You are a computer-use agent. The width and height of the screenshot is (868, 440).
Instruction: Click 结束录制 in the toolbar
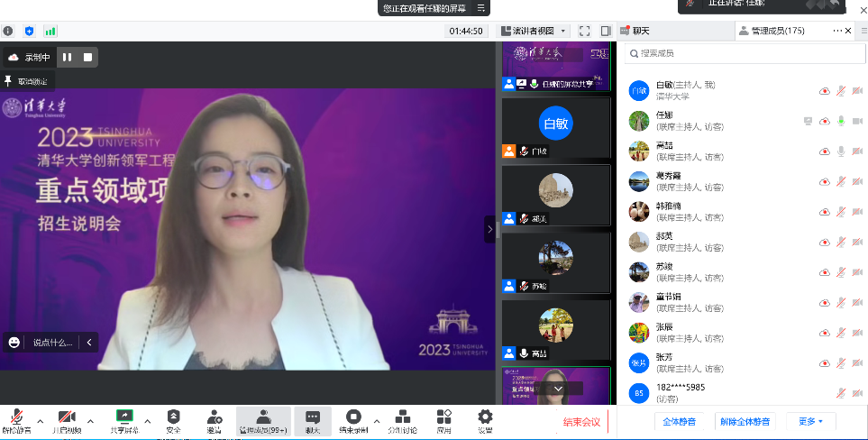pyautogui.click(x=353, y=421)
